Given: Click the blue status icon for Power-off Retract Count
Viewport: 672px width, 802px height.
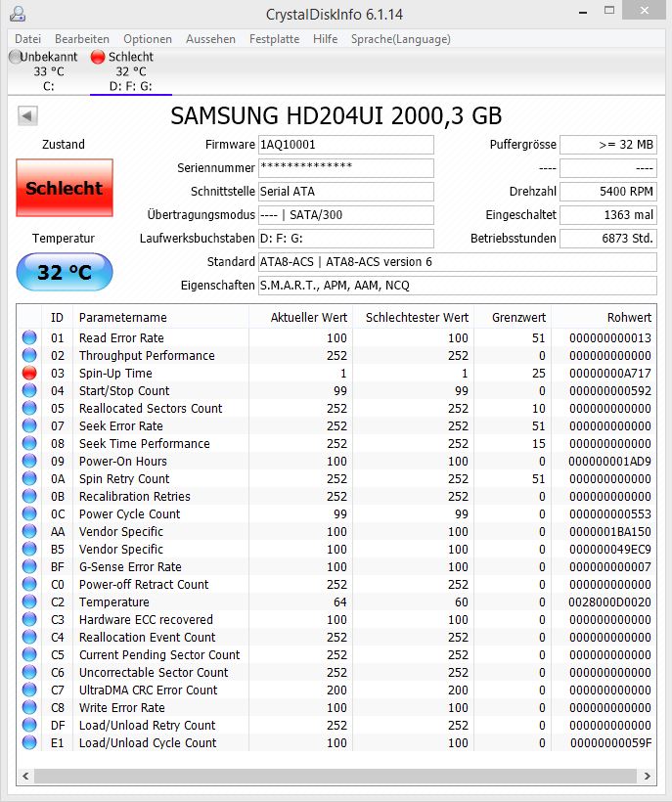Looking at the screenshot, I should [29, 585].
